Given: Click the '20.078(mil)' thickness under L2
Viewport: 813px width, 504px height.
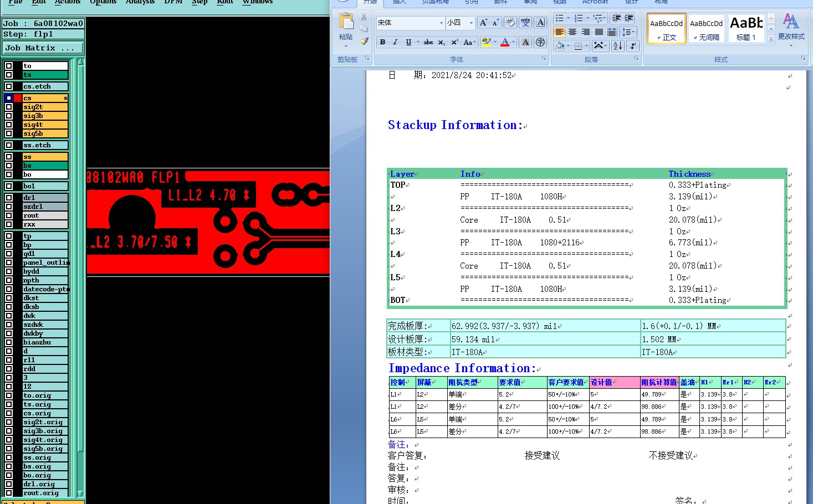Looking at the screenshot, I should pyautogui.click(x=693, y=220).
